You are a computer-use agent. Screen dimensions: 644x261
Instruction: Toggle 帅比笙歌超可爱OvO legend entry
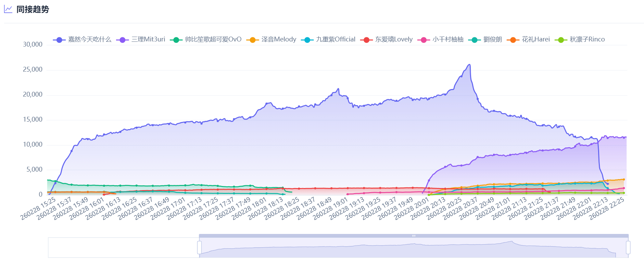206,40
